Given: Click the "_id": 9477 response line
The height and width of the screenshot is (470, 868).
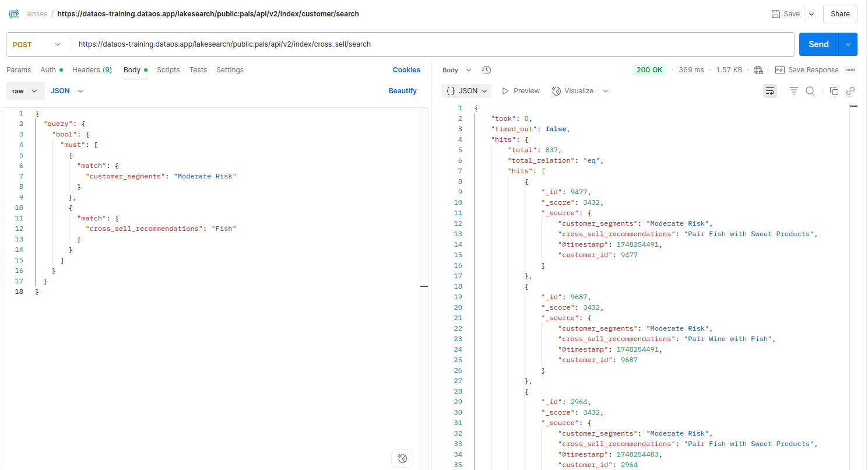Looking at the screenshot, I should click(567, 192).
